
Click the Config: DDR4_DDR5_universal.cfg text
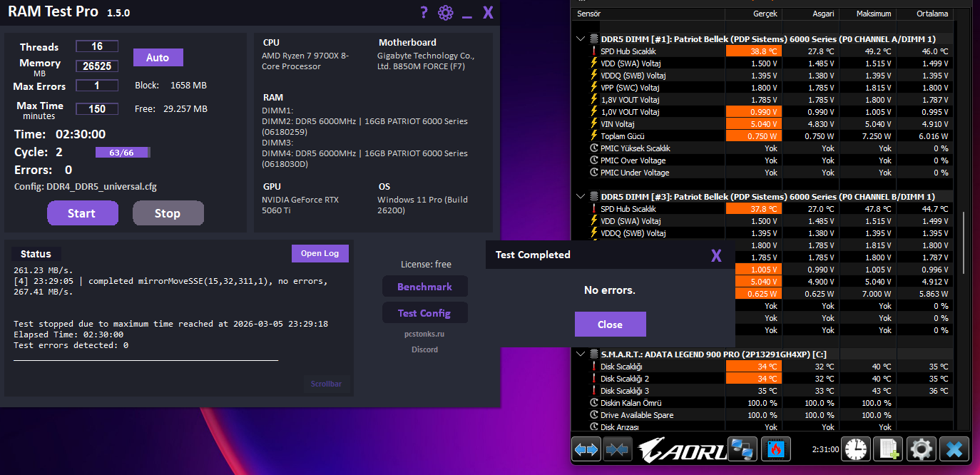tap(86, 187)
